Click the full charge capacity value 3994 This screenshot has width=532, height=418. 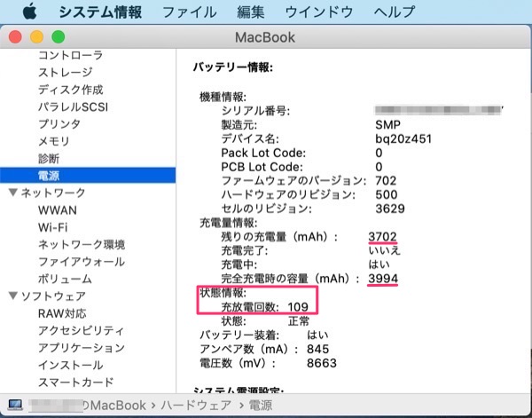pos(383,279)
